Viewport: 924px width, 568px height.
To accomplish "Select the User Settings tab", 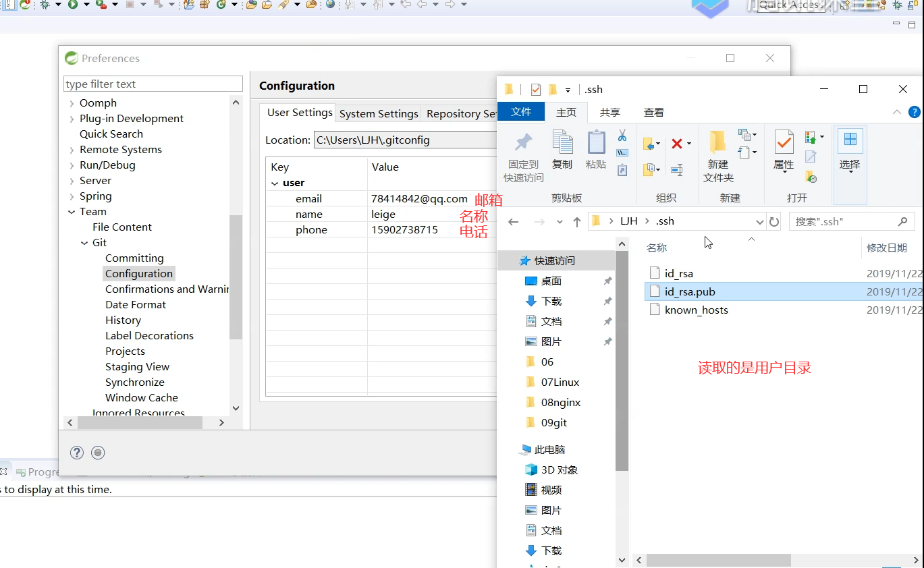I will click(300, 113).
